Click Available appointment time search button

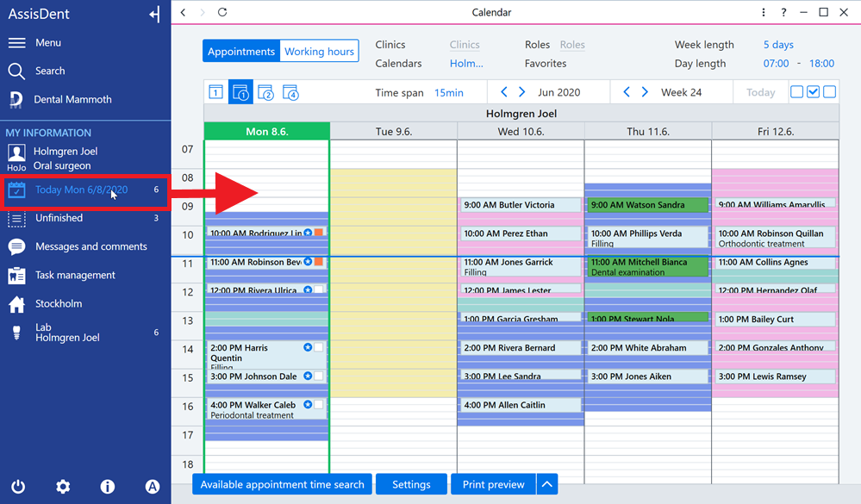[x=282, y=484]
